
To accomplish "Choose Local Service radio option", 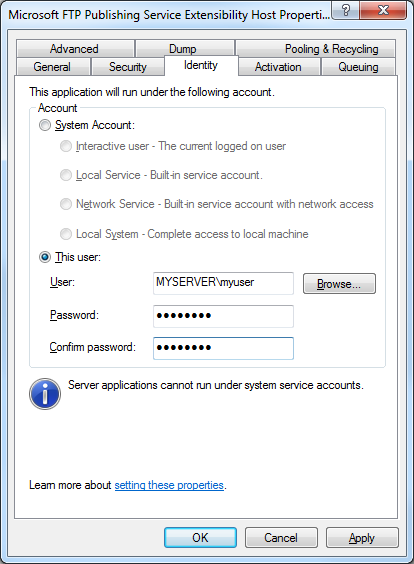I will (x=66, y=175).
